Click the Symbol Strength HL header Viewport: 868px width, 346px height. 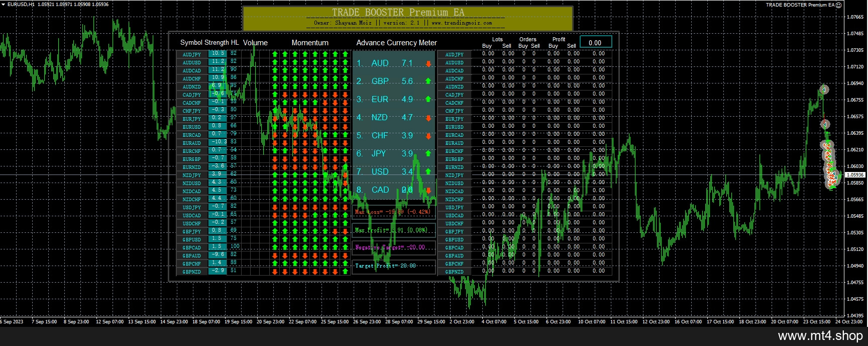(x=209, y=43)
